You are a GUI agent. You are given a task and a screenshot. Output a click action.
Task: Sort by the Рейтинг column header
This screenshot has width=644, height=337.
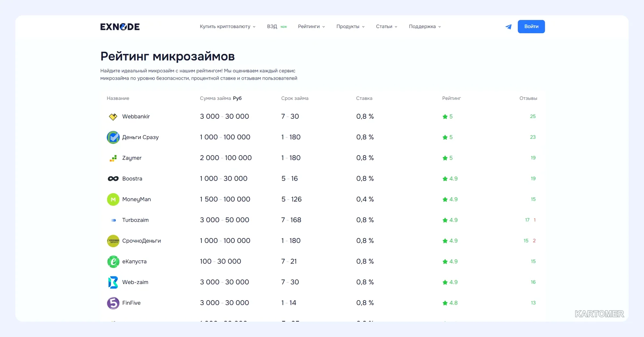point(452,98)
